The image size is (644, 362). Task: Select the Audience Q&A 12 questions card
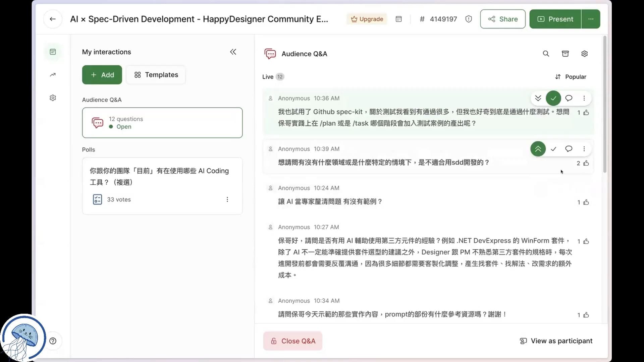162,123
